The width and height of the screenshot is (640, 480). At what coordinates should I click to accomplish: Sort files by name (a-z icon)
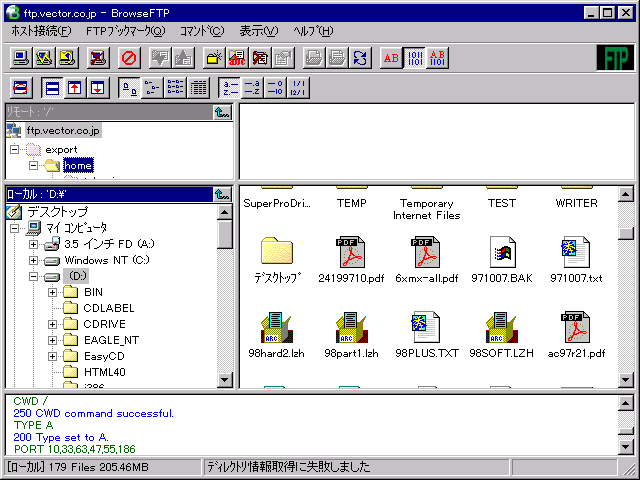229,88
